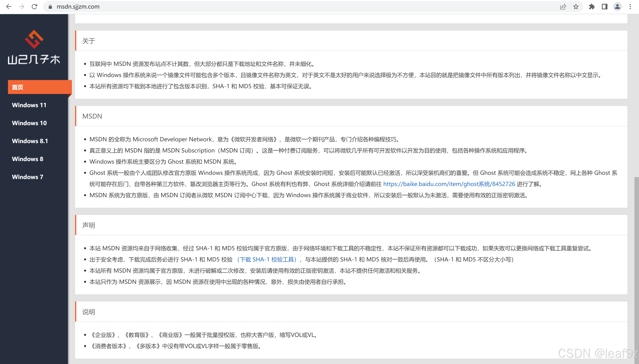Select Windows 7 sidebar entry
The width and height of the screenshot is (639, 364).
tap(28, 177)
